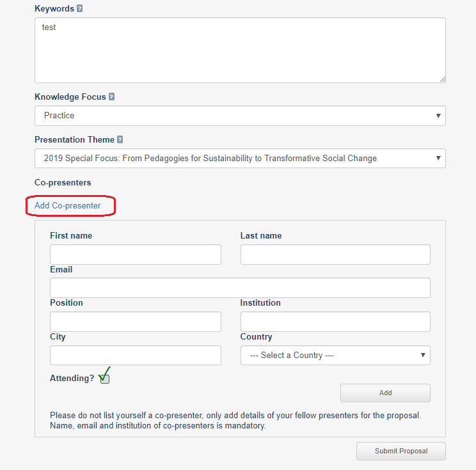Open the Keywords help icon

click(x=79, y=8)
